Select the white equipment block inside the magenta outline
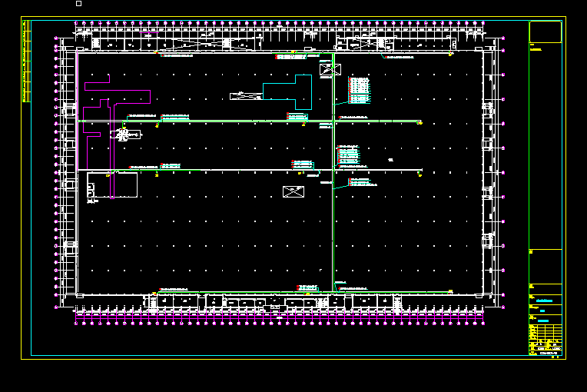This screenshot has width=587, height=392. pyautogui.click(x=126, y=135)
